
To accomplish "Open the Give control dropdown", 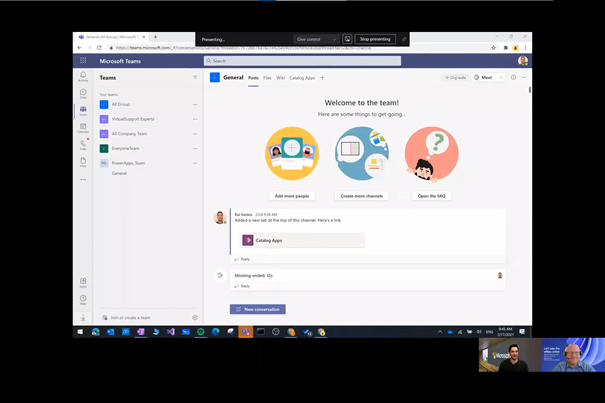I will coord(316,39).
